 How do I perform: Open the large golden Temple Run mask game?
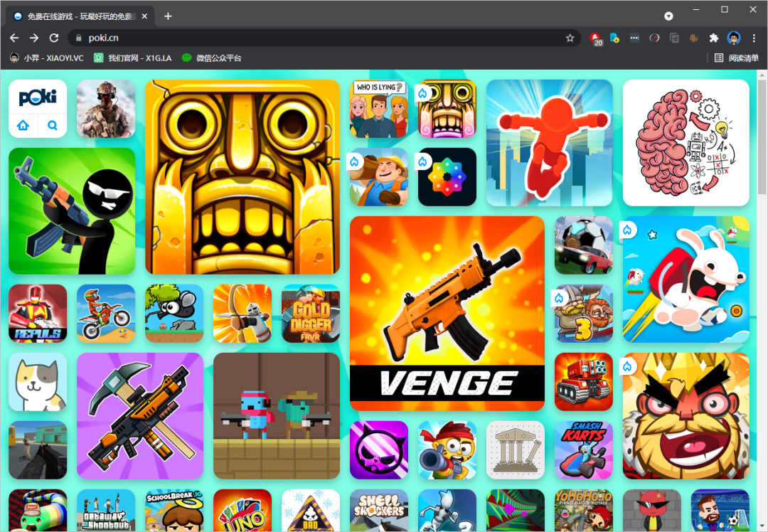[242, 177]
